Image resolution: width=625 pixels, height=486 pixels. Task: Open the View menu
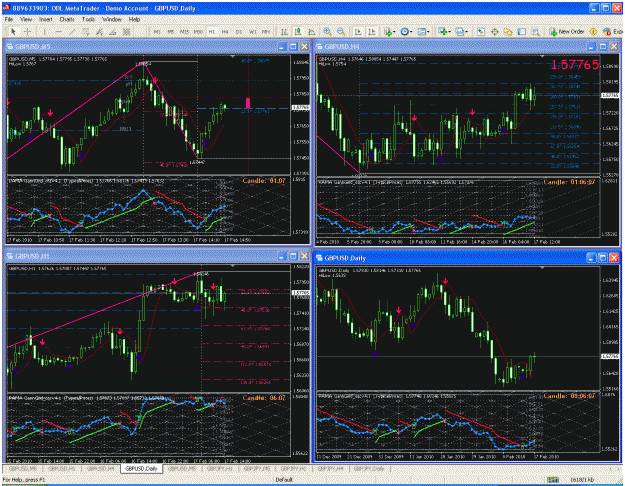[26, 19]
